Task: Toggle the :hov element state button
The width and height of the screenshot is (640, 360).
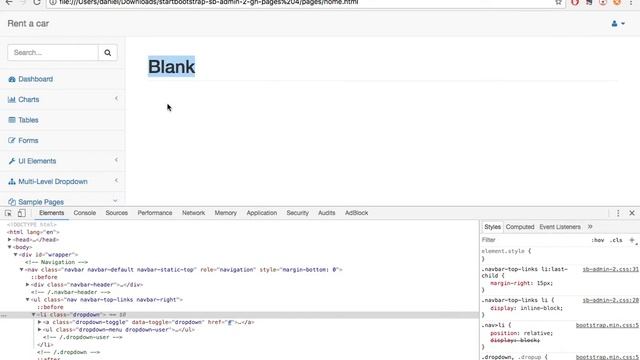Action: coord(598,240)
